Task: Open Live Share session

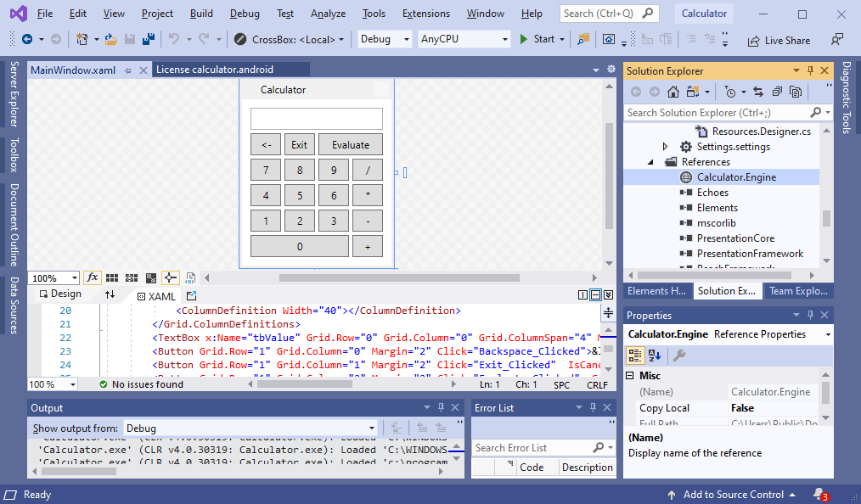Action: [x=779, y=41]
